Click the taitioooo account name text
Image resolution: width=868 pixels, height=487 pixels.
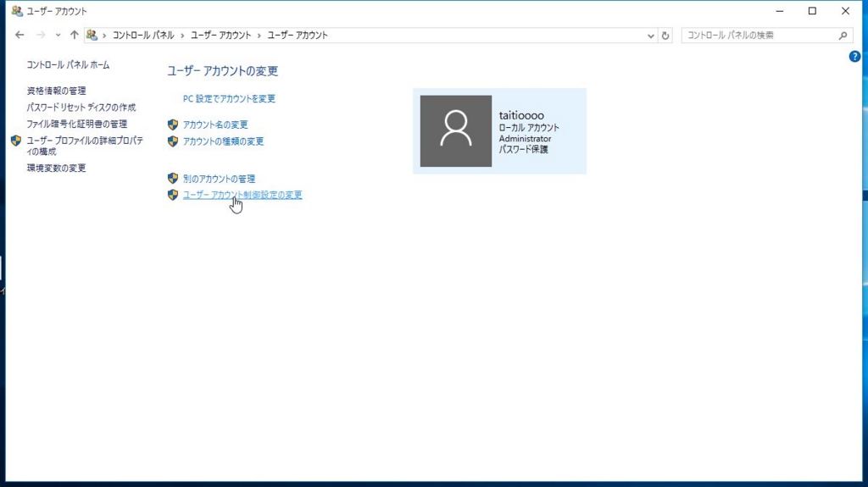tap(521, 115)
